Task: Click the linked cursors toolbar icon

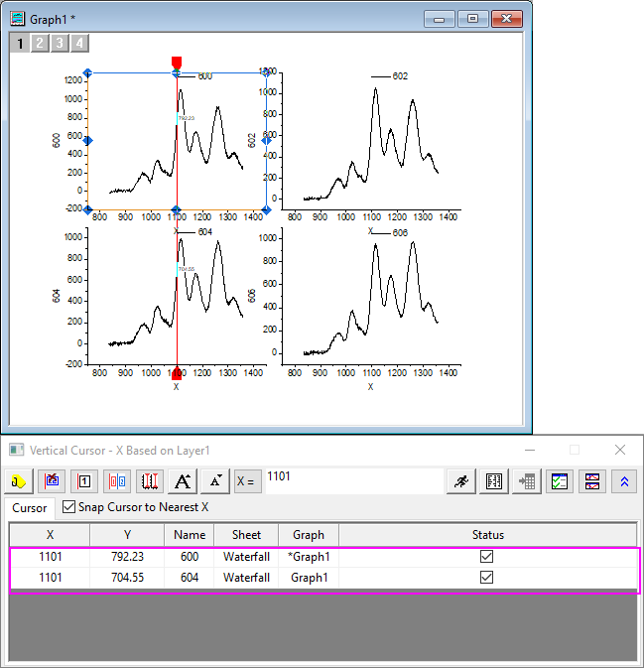Action: (x=118, y=481)
